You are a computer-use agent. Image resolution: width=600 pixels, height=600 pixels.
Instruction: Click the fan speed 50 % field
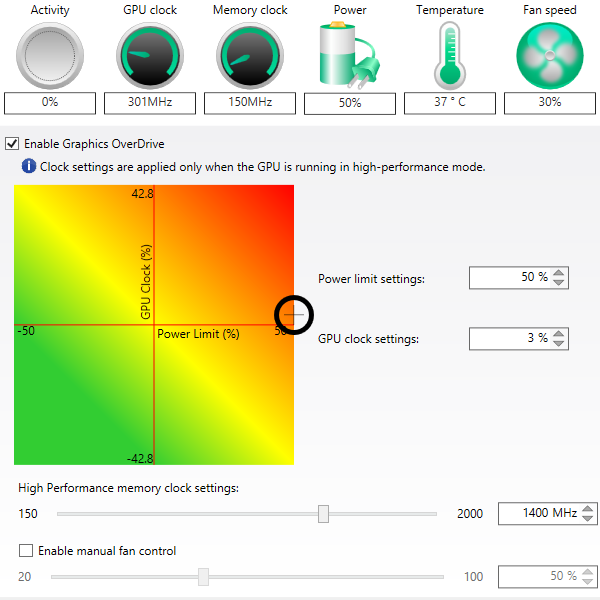pyautogui.click(x=548, y=576)
